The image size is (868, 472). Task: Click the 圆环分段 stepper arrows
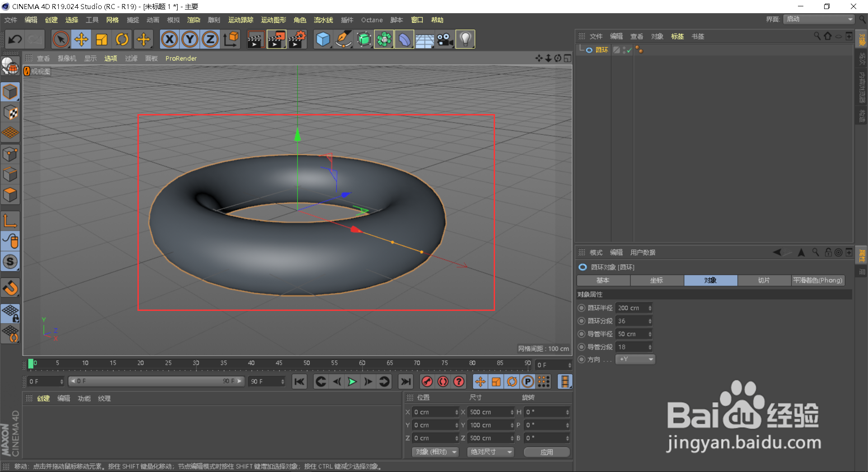[x=650, y=321]
